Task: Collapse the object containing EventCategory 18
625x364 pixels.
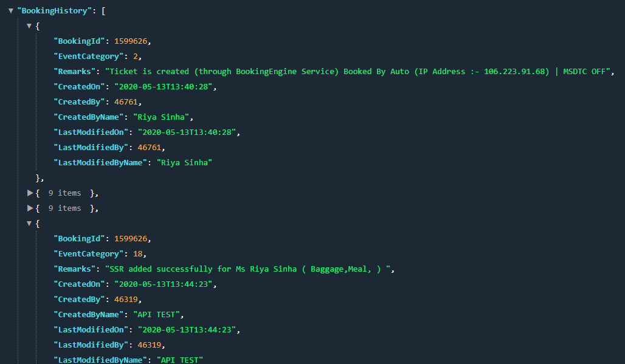Action: pyautogui.click(x=29, y=224)
